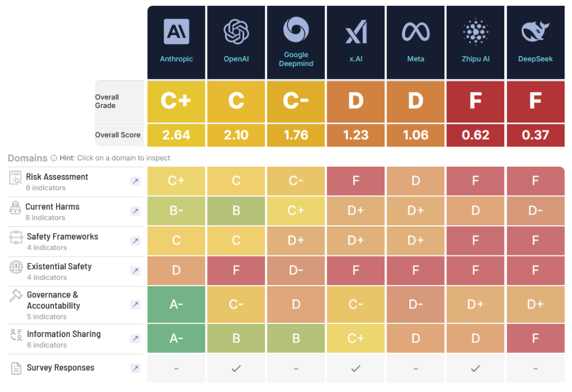Screen dimensions: 572x392
Task: Click the Zhipu AI logo icon
Action: (x=476, y=32)
